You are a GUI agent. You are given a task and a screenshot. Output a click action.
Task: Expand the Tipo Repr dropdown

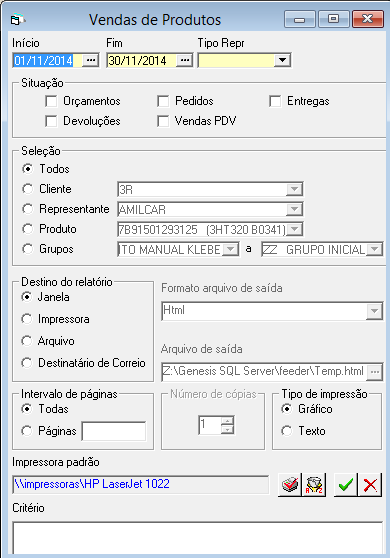[282, 60]
